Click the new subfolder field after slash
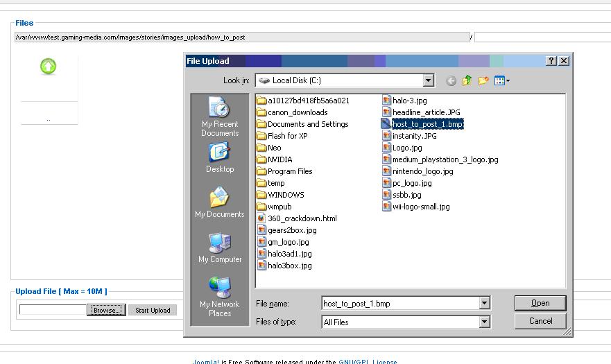The width and height of the screenshot is (611, 364). click(x=542, y=37)
